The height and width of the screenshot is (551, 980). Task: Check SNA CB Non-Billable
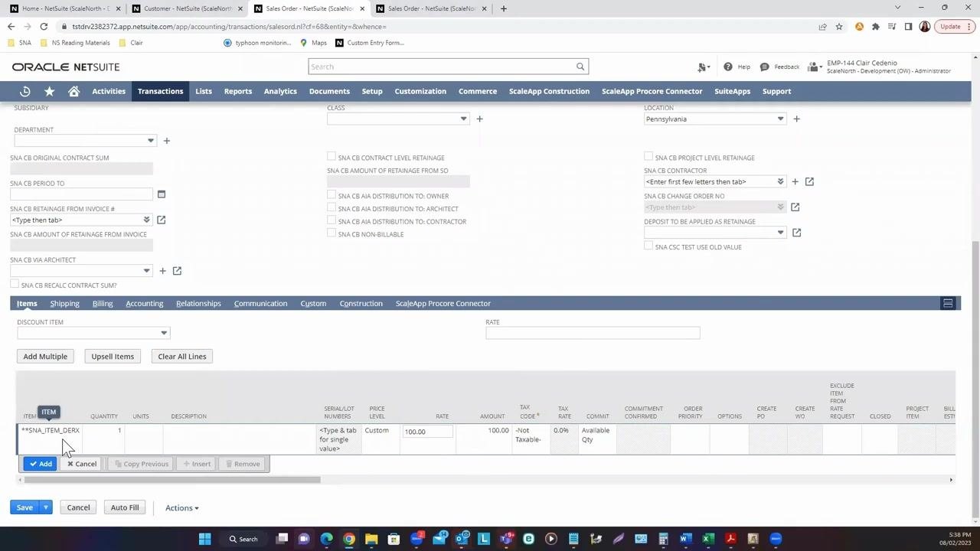tap(332, 233)
